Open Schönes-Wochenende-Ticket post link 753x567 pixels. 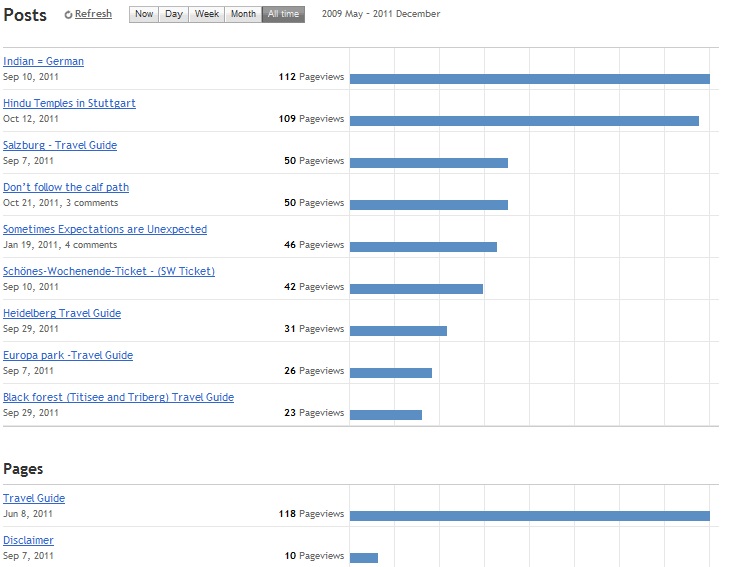pos(109,271)
